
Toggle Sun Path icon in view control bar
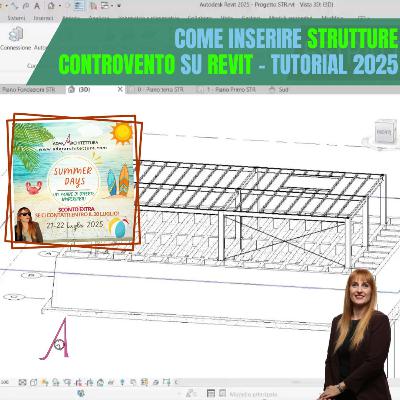(44, 382)
